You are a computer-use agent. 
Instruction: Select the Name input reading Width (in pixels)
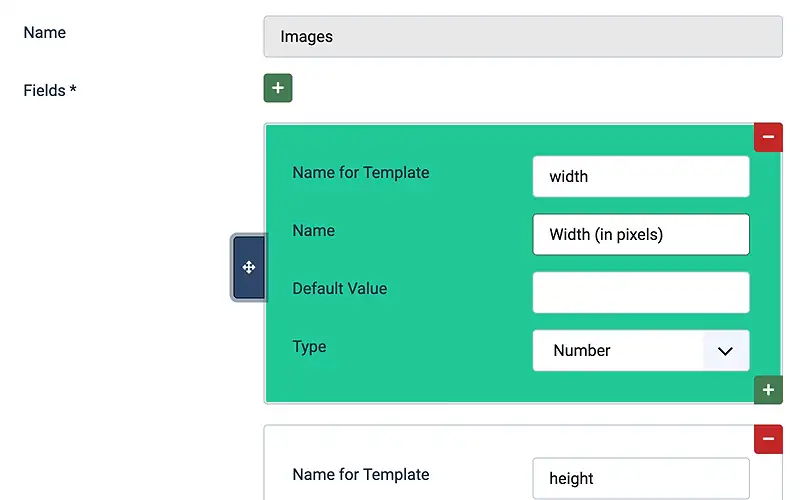click(641, 235)
